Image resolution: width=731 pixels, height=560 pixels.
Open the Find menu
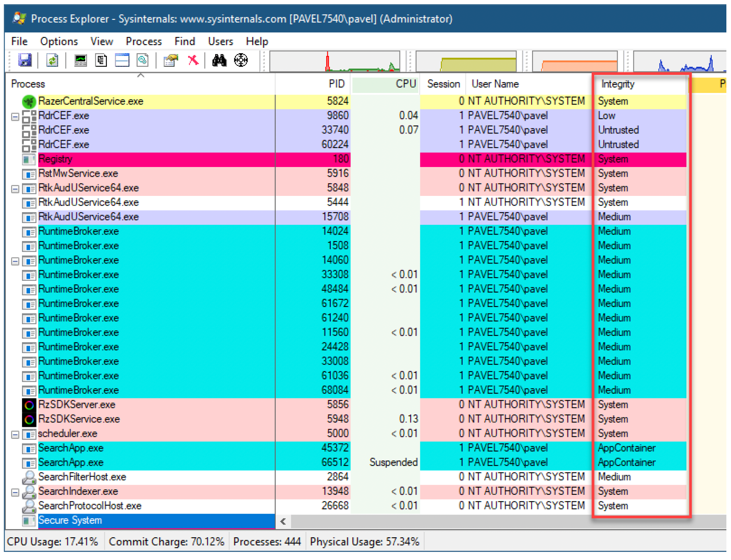point(185,41)
